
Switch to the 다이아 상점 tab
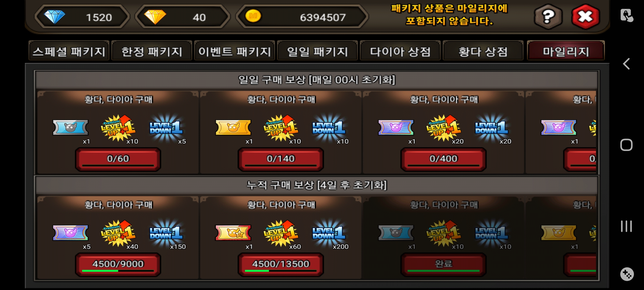[400, 51]
